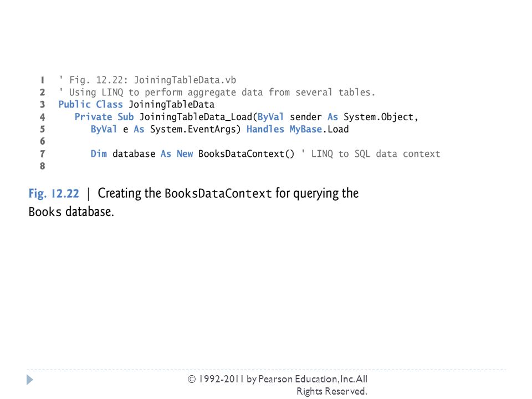Click the 'Public Class' keyword on line 3
The width and height of the screenshot is (532, 399).
[x=90, y=105]
